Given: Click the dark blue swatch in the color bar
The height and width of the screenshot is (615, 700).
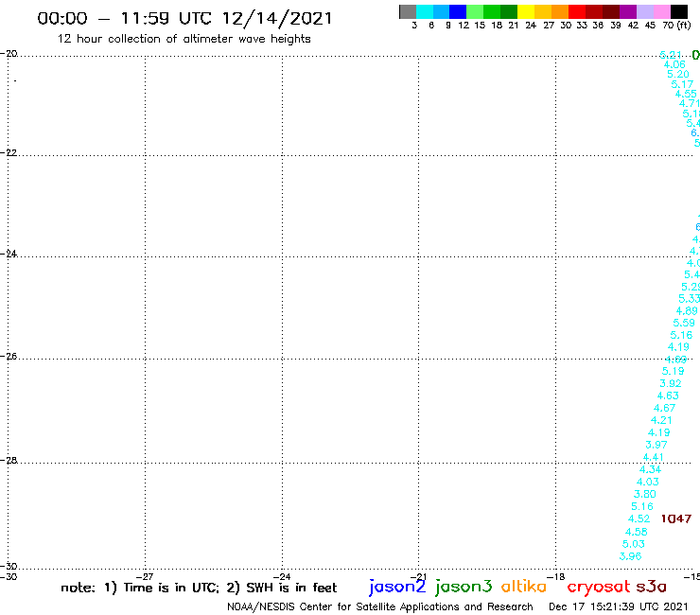Looking at the screenshot, I should (x=459, y=11).
